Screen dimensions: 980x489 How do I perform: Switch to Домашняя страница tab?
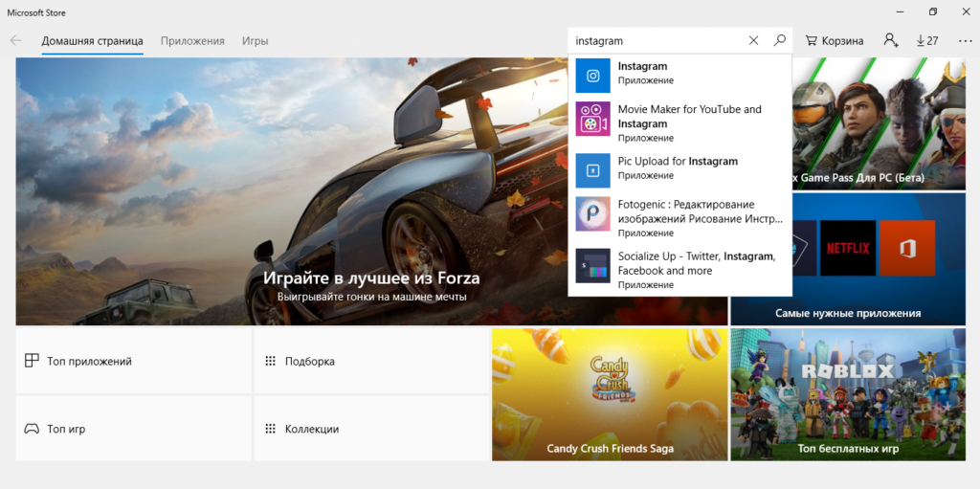point(93,40)
